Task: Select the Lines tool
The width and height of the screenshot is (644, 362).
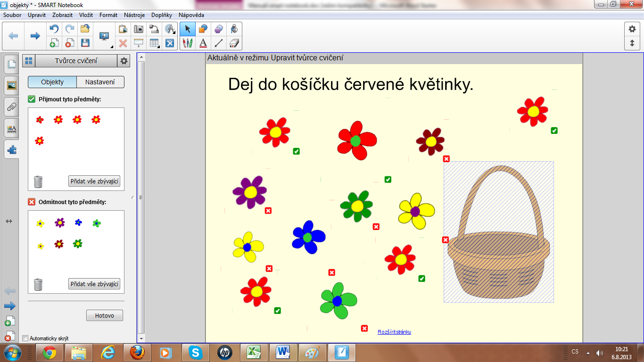Action: click(218, 43)
